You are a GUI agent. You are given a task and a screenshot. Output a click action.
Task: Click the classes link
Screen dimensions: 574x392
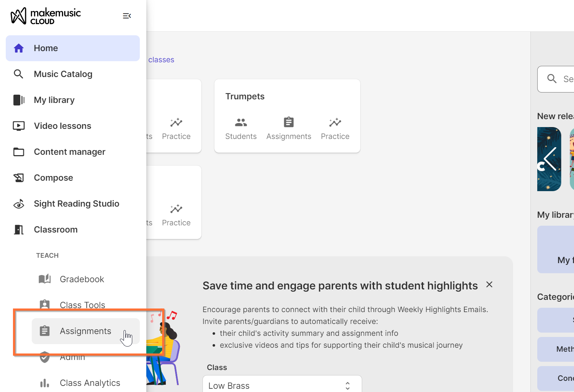161,60
